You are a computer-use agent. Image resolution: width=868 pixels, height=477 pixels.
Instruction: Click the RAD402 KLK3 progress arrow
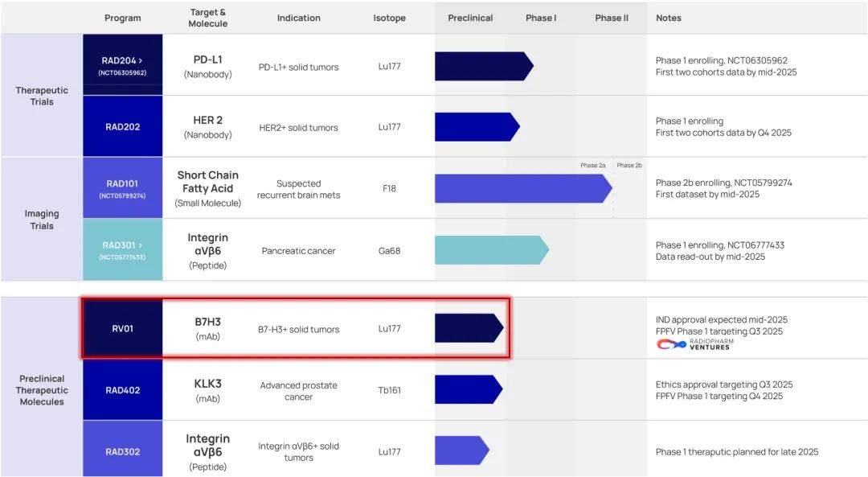[x=469, y=389]
